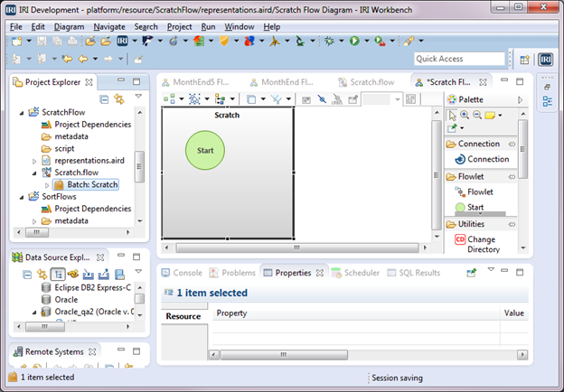
Task: Select the Resource properties tab
Action: point(183,316)
